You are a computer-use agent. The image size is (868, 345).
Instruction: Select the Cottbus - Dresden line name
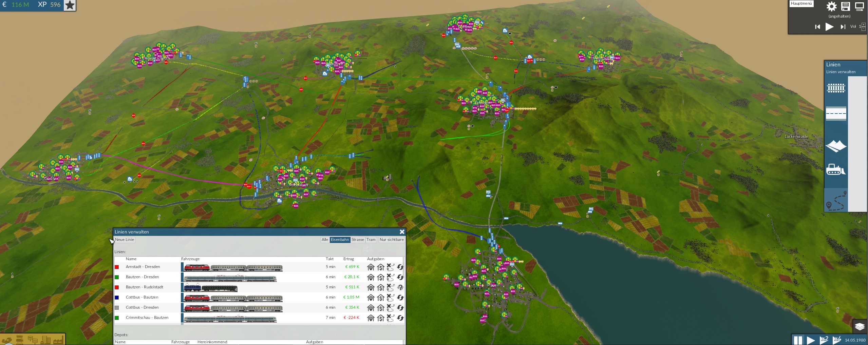click(x=142, y=307)
